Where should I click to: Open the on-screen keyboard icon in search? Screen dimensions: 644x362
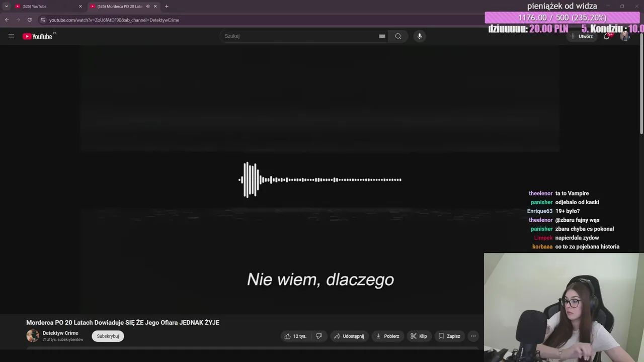pyautogui.click(x=382, y=36)
